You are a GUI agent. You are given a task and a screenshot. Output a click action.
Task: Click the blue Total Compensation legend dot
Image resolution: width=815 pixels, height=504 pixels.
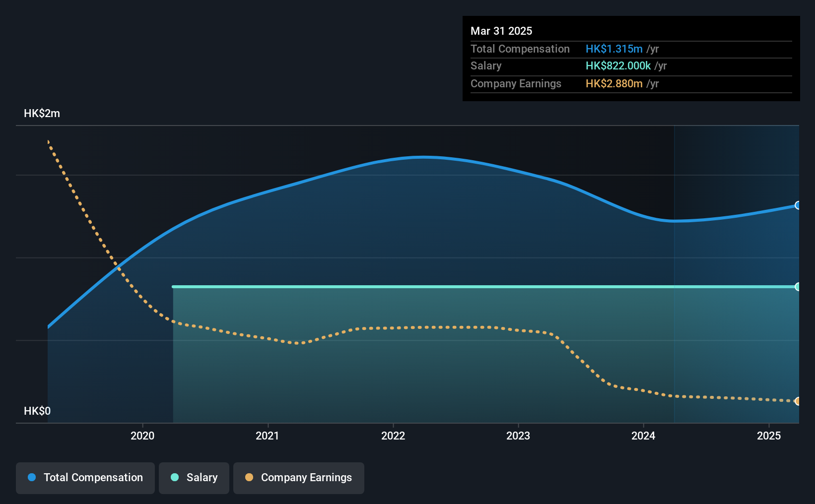pos(32,477)
